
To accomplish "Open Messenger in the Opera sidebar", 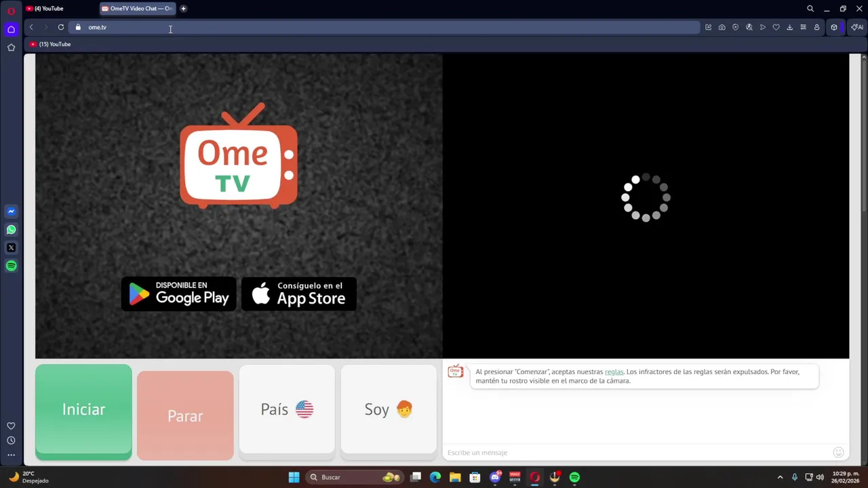I will pyautogui.click(x=11, y=211).
